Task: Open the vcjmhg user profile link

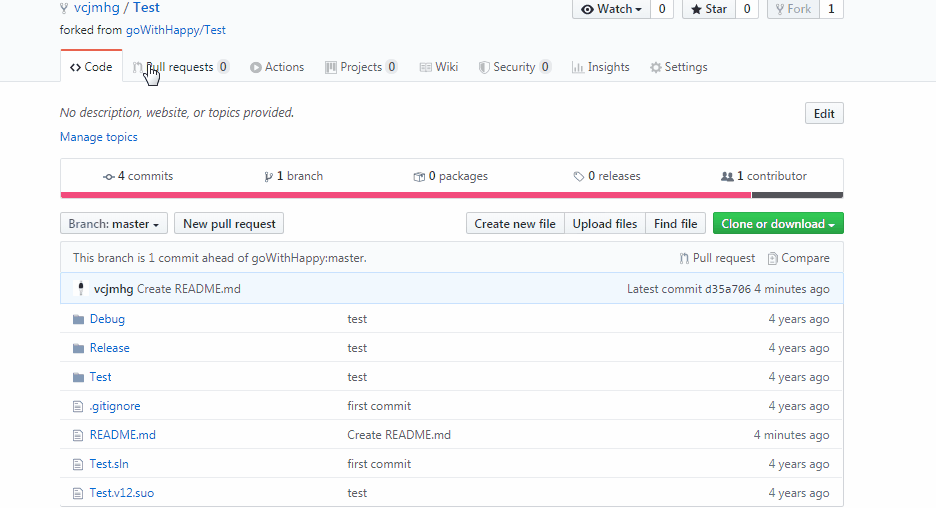Action: pyautogui.click(x=97, y=8)
